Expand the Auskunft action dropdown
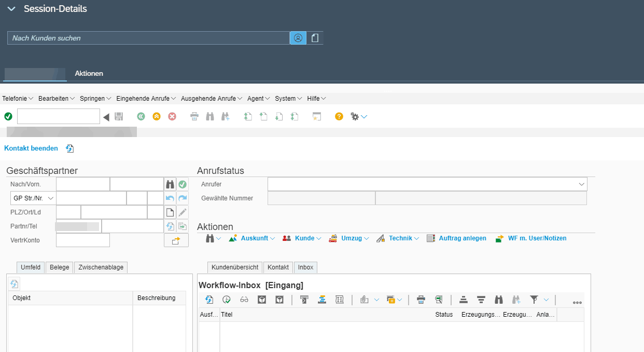 (x=273, y=238)
